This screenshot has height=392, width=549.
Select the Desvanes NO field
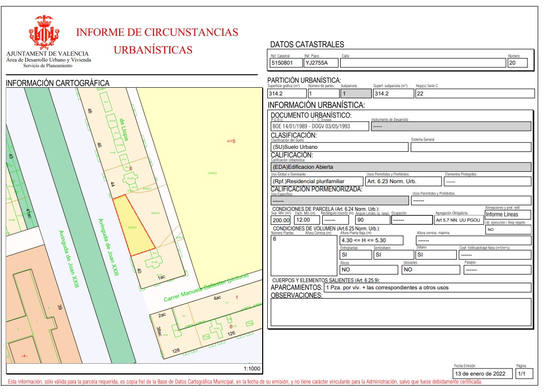coord(430,270)
